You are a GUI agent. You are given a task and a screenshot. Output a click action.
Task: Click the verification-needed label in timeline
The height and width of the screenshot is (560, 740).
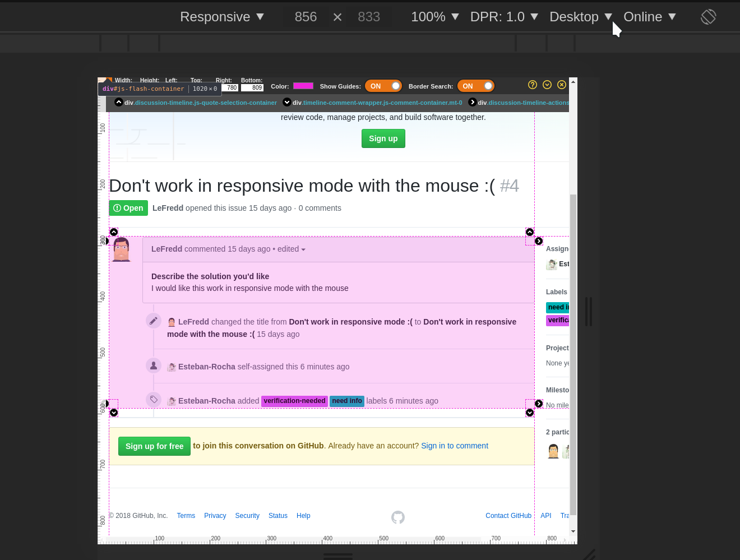294,401
